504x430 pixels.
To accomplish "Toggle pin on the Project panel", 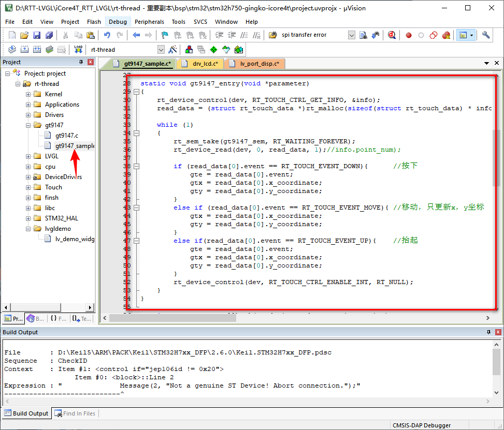I will 81,62.
